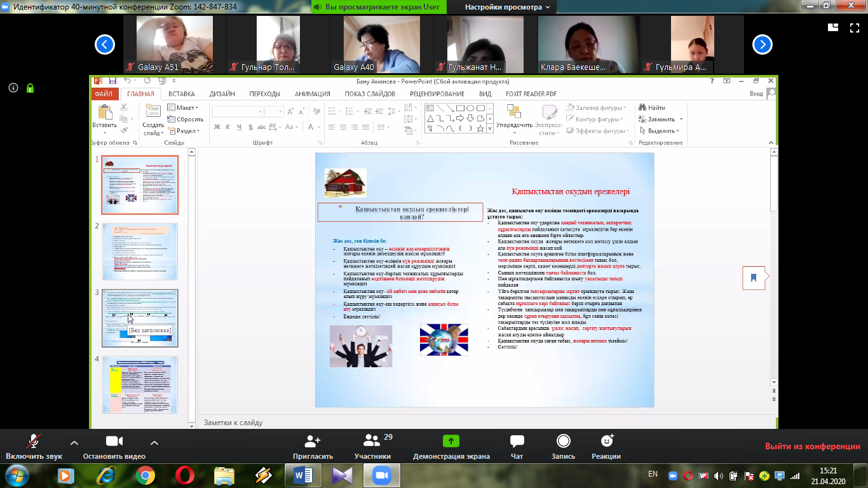Unmute microphone with Включить звук
Screen dimensions: 868x488
(34, 442)
